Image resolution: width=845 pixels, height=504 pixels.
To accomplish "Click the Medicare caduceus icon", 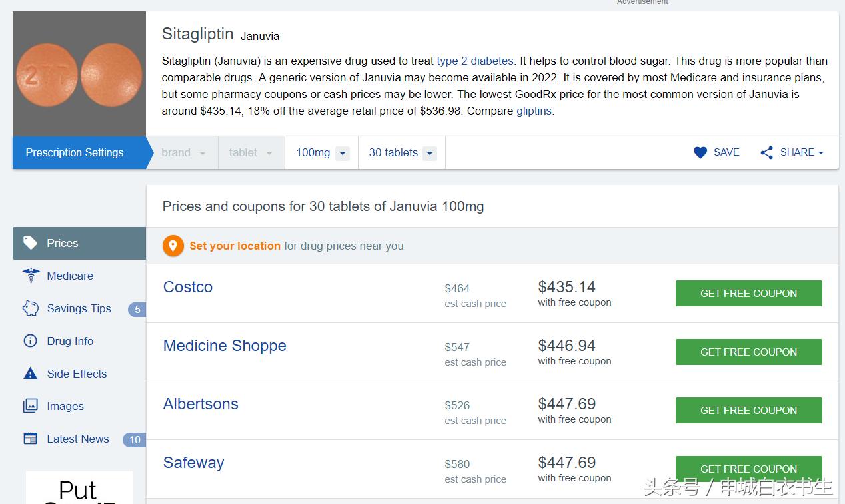I will click(x=31, y=276).
